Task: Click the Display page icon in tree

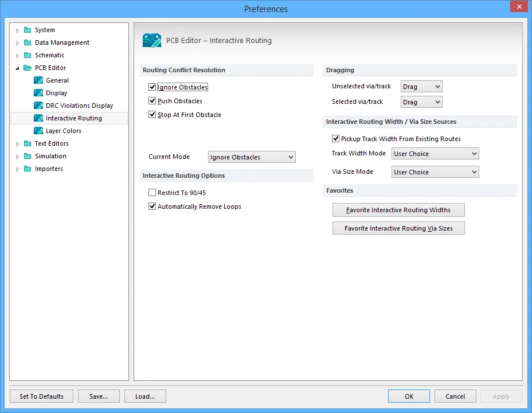Action: (x=38, y=93)
